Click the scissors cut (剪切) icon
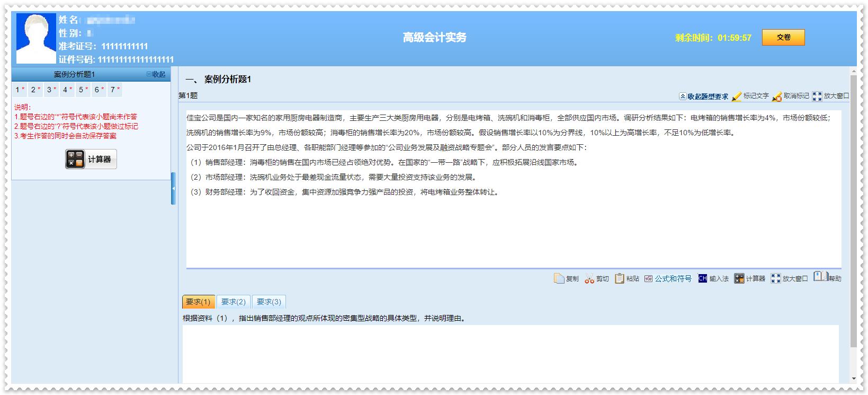868x395 pixels. (x=589, y=279)
